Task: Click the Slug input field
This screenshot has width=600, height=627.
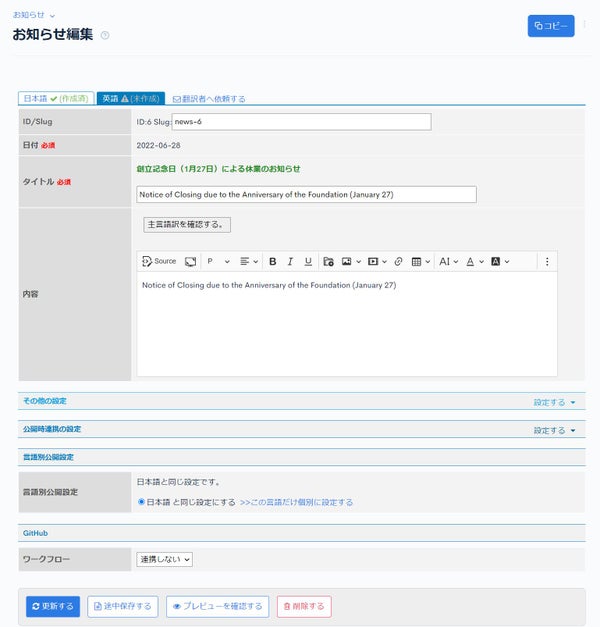Action: (302, 122)
